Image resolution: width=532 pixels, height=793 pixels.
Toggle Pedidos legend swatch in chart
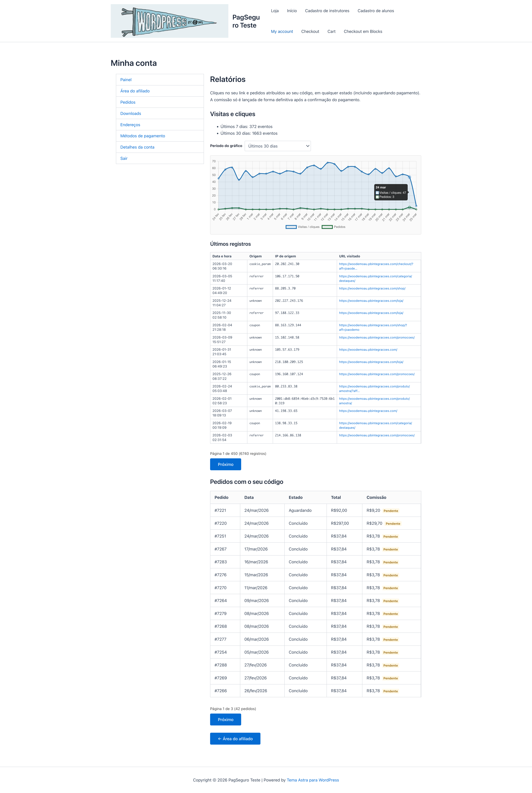[327, 227]
